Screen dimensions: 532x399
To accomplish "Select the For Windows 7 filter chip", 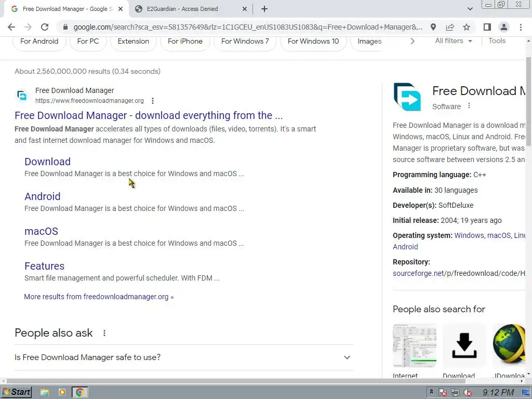I will coord(245,42).
